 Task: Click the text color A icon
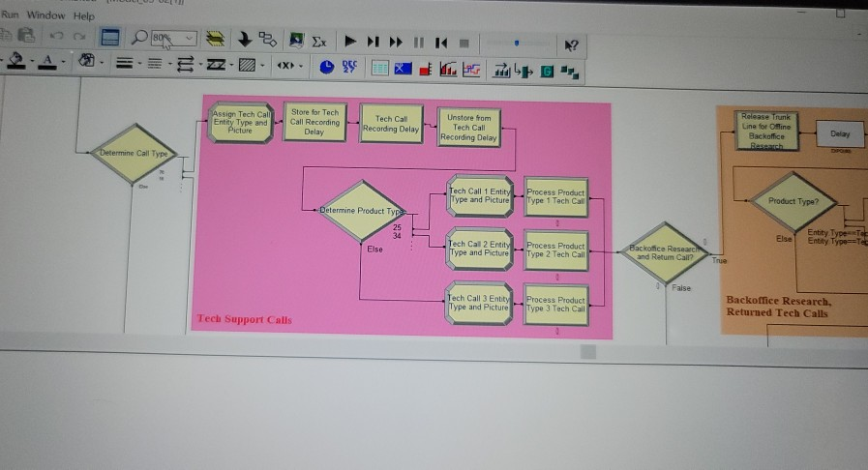(47, 61)
